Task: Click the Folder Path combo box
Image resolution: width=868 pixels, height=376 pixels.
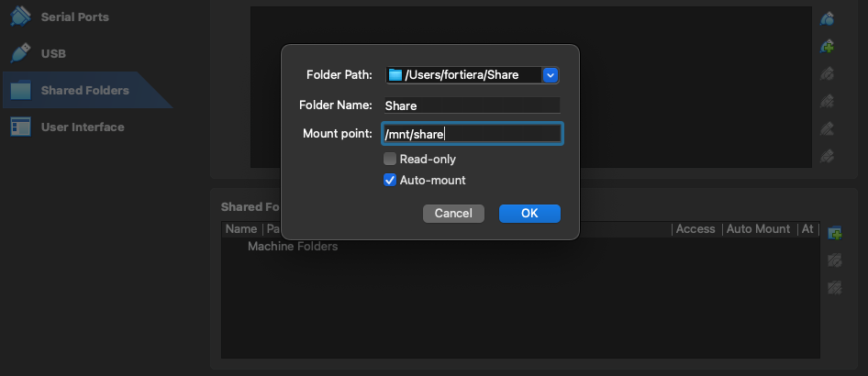Action: click(x=465, y=75)
